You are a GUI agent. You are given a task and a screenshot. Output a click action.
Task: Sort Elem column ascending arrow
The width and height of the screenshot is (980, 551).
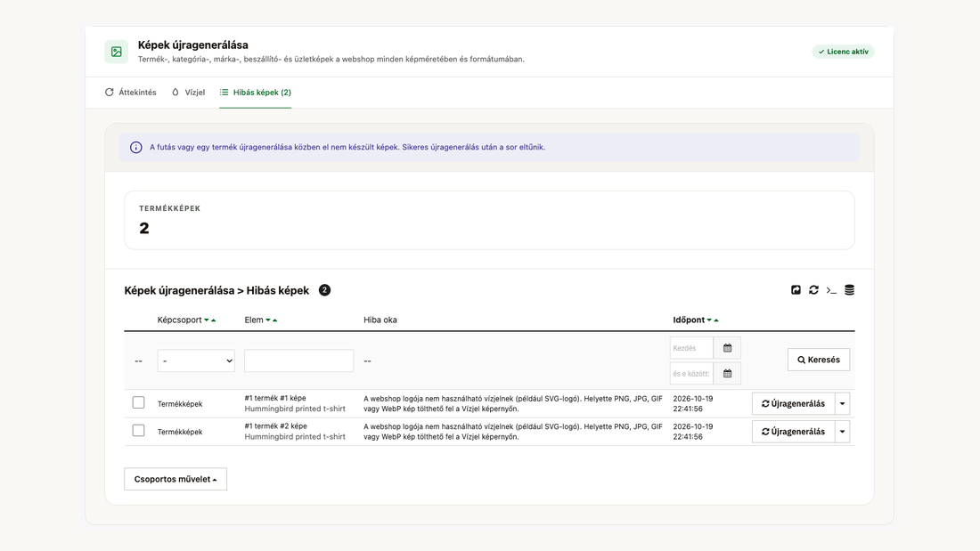point(275,320)
